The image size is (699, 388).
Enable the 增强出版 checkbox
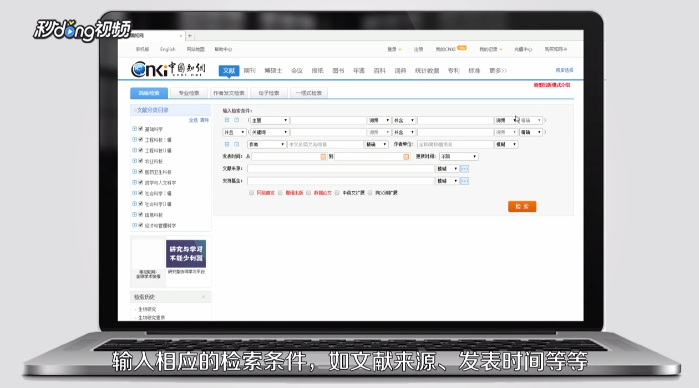point(280,193)
